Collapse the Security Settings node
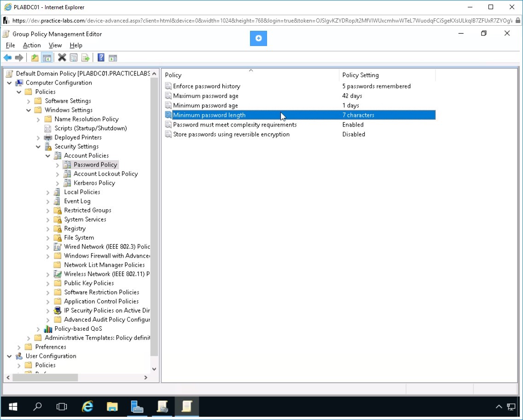This screenshot has height=420, width=523. coord(38,147)
